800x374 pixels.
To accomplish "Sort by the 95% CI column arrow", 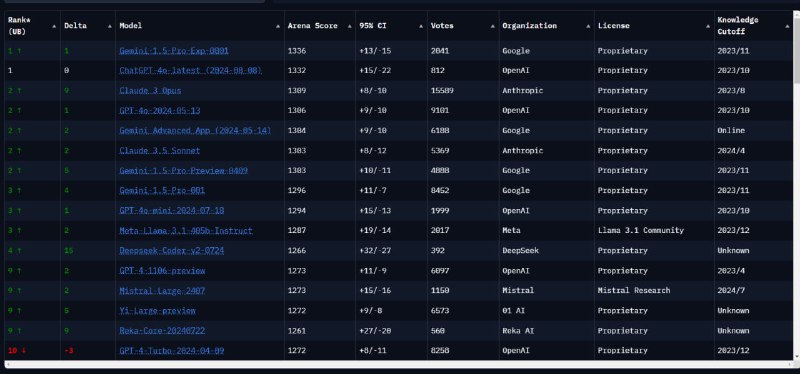I will click(x=421, y=26).
